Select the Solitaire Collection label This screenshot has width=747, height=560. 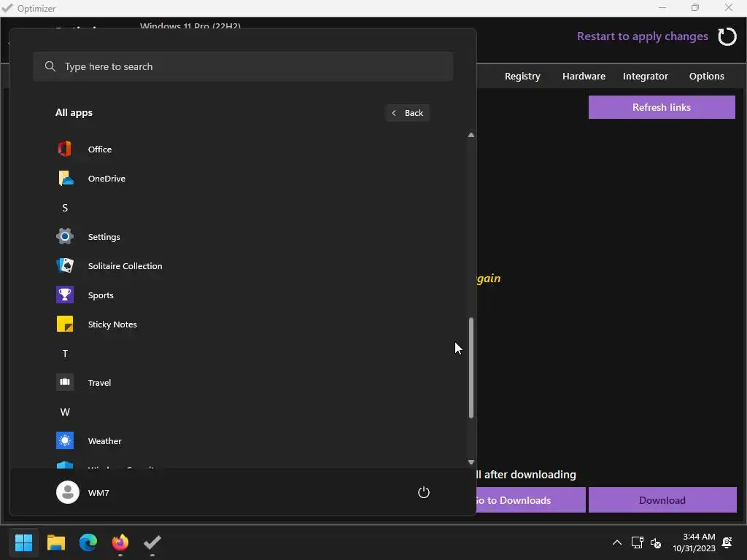click(x=125, y=265)
